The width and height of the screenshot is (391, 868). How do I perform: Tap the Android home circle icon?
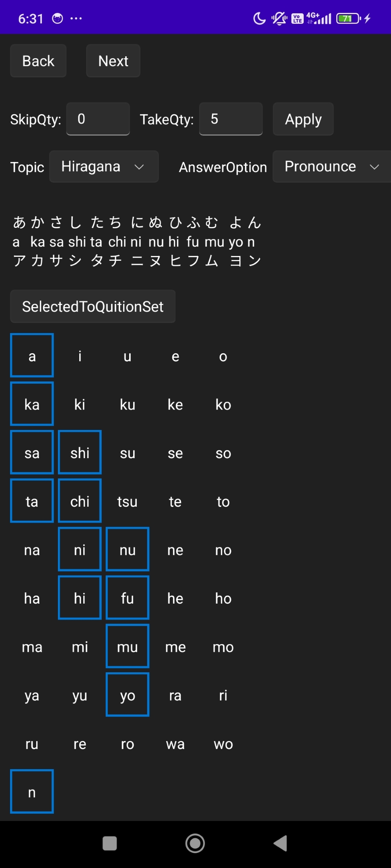(195, 843)
